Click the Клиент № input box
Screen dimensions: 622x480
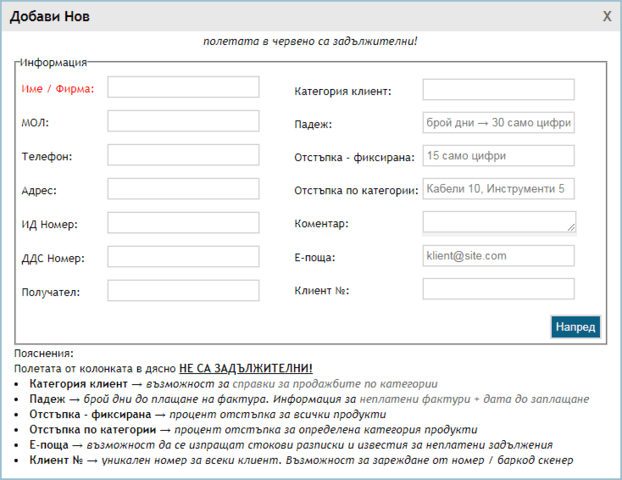[x=498, y=289]
